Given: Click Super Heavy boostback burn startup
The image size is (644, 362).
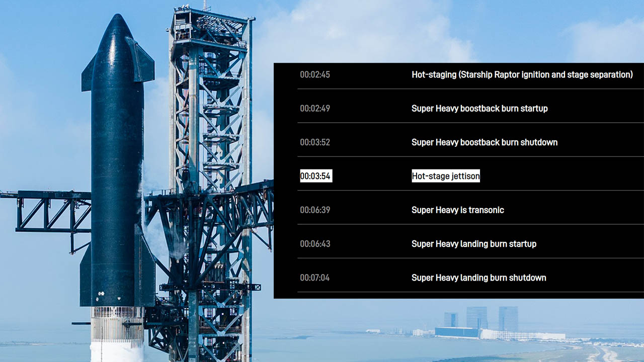Looking at the screenshot, I should click(479, 108).
